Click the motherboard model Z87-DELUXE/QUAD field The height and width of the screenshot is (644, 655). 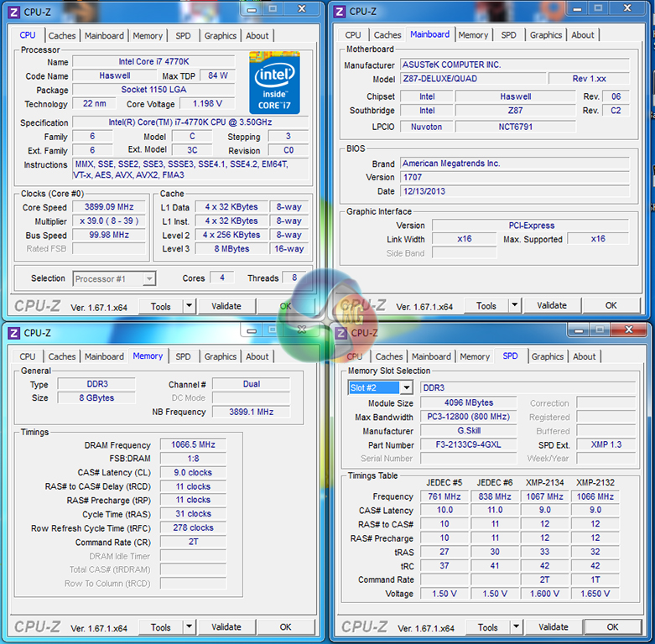473,79
